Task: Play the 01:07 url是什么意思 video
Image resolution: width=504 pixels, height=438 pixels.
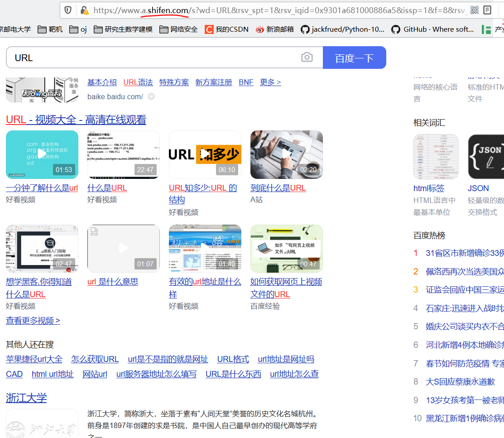Action: tap(124, 248)
